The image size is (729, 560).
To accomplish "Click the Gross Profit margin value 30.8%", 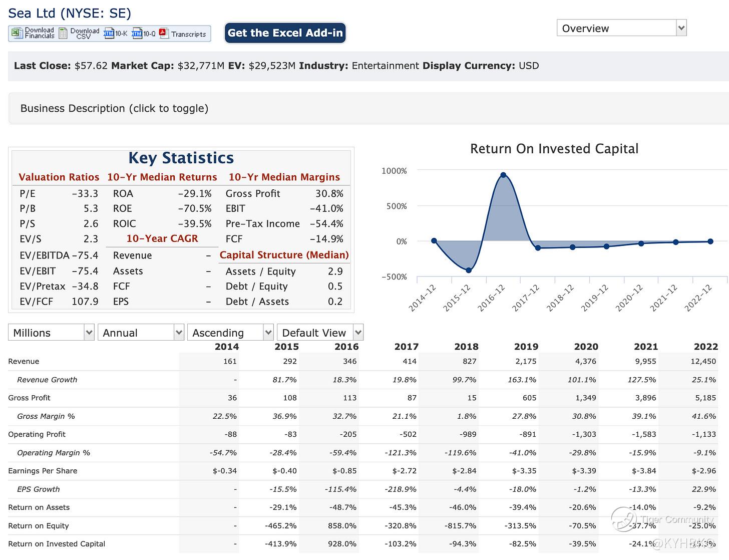I will [329, 193].
